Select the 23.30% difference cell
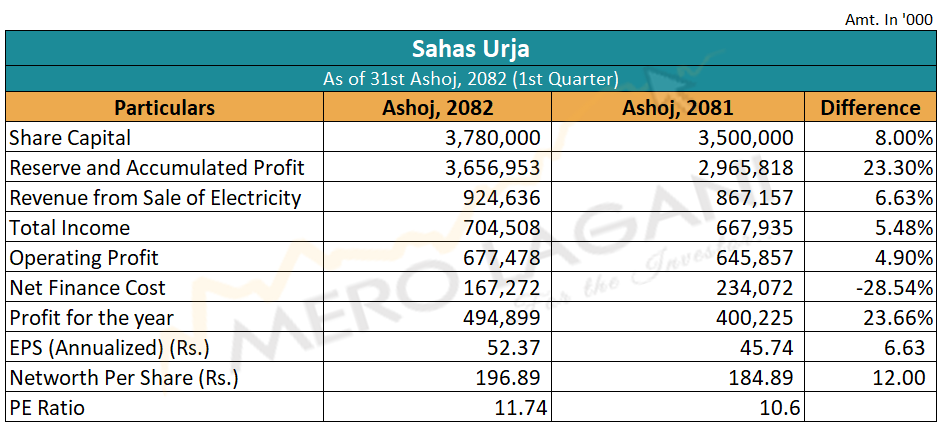This screenshot has width=942, height=427. pos(898,168)
